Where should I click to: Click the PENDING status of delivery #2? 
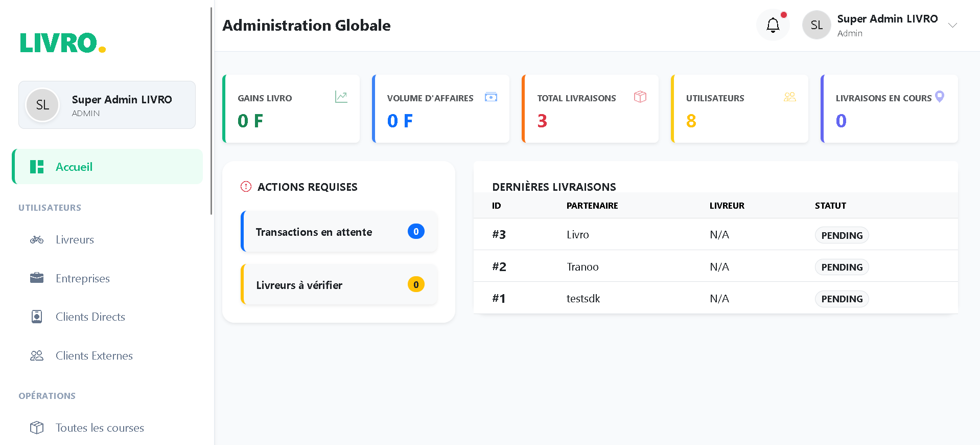(842, 267)
